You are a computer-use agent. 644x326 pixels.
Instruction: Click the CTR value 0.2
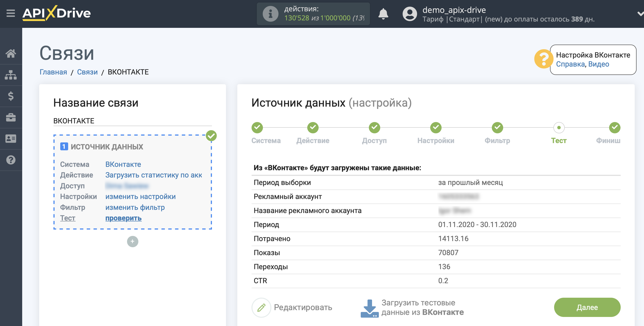click(x=443, y=280)
